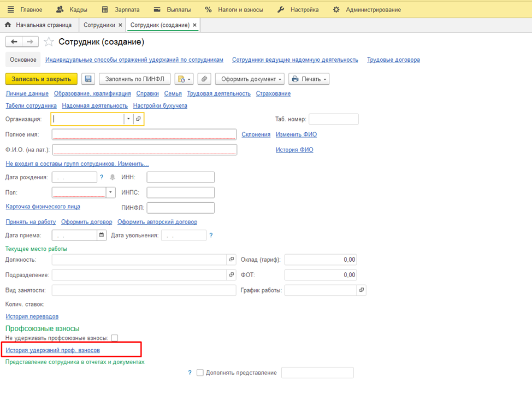Open calendar picker for Дата приема
The width and height of the screenshot is (532, 399).
tap(101, 236)
